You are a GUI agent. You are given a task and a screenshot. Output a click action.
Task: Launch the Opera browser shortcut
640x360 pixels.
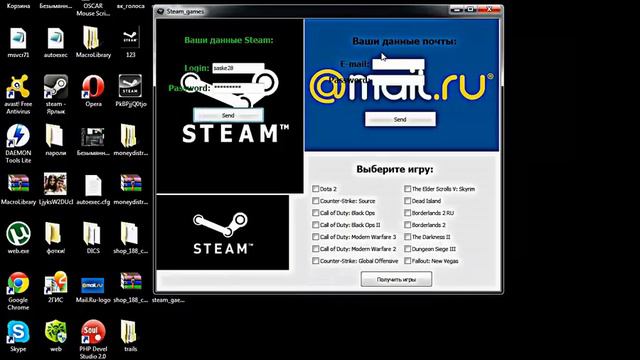coord(93,87)
